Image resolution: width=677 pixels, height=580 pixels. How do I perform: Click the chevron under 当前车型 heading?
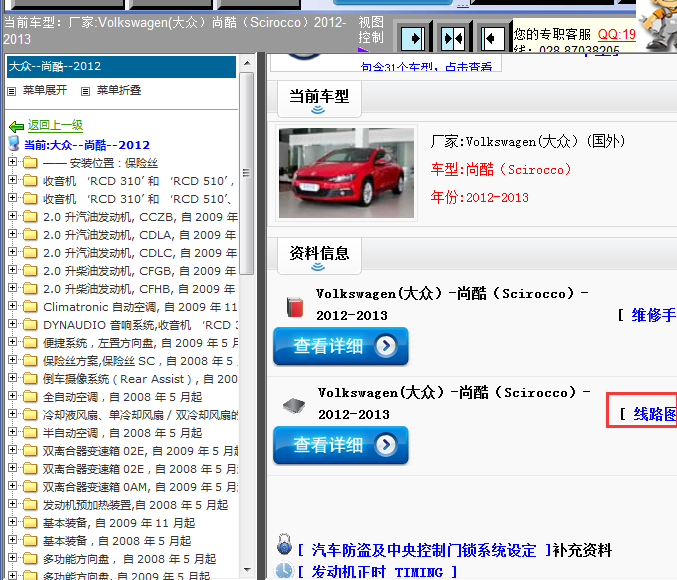(x=318, y=110)
